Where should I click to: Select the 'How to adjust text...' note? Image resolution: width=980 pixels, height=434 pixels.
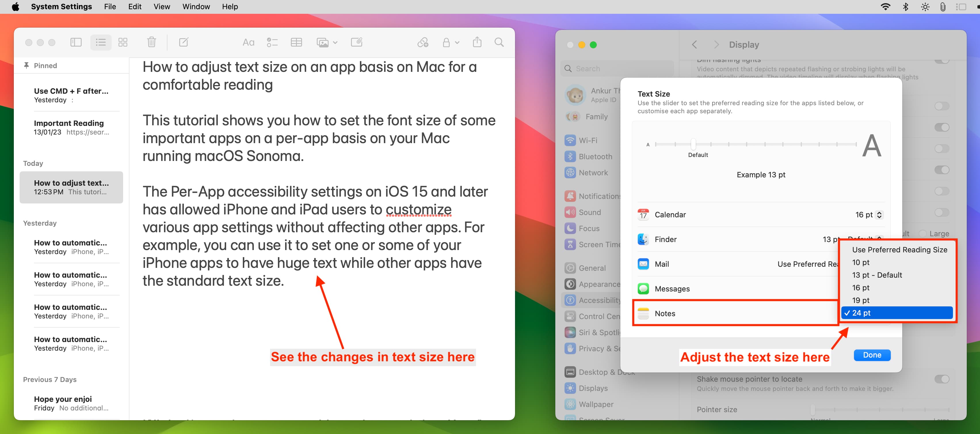coord(71,187)
